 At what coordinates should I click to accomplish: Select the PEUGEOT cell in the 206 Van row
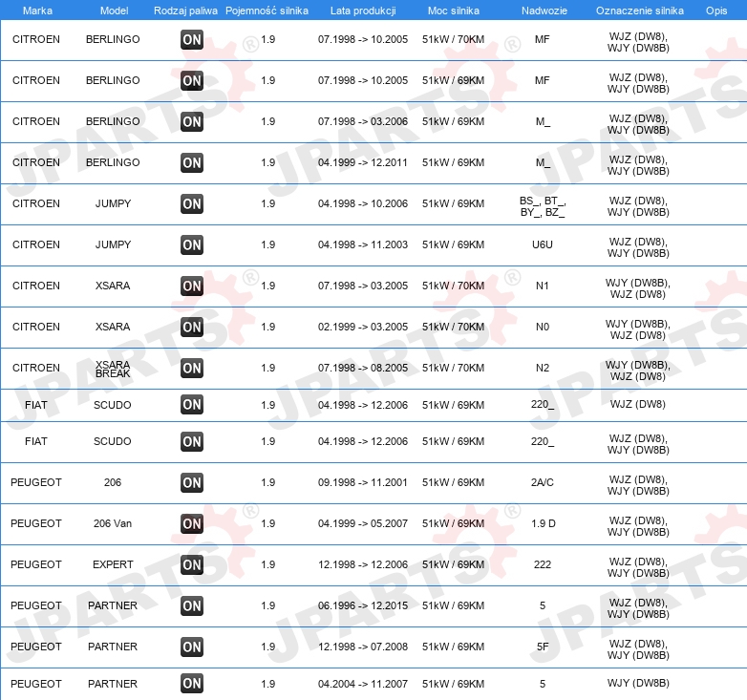tap(36, 523)
